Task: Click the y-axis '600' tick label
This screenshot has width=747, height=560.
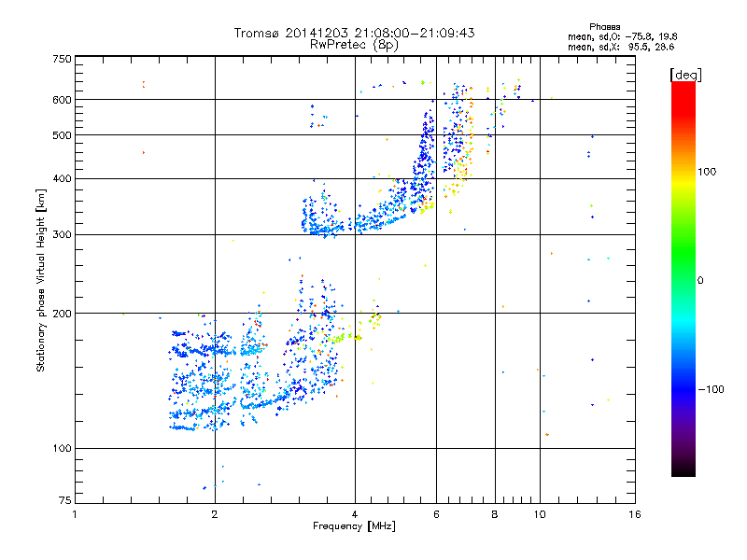Action: [62, 100]
